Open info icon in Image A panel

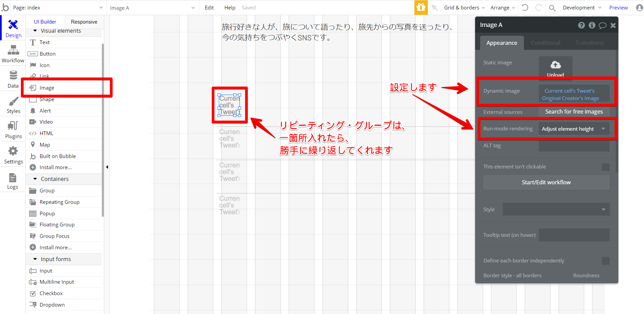pos(592,25)
